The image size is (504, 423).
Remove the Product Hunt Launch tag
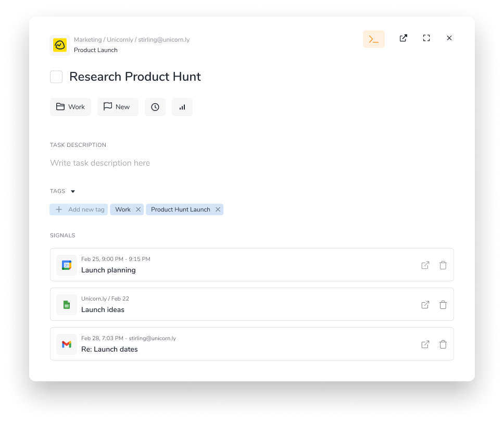pos(218,209)
